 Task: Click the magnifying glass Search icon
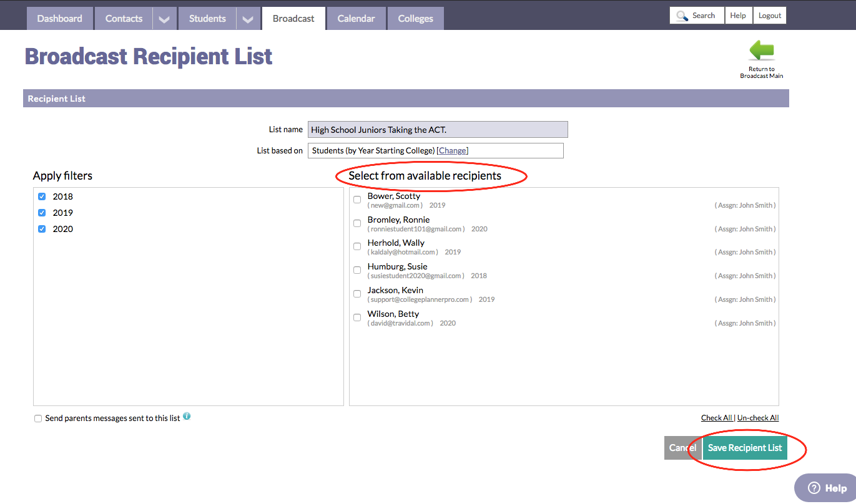tap(682, 16)
